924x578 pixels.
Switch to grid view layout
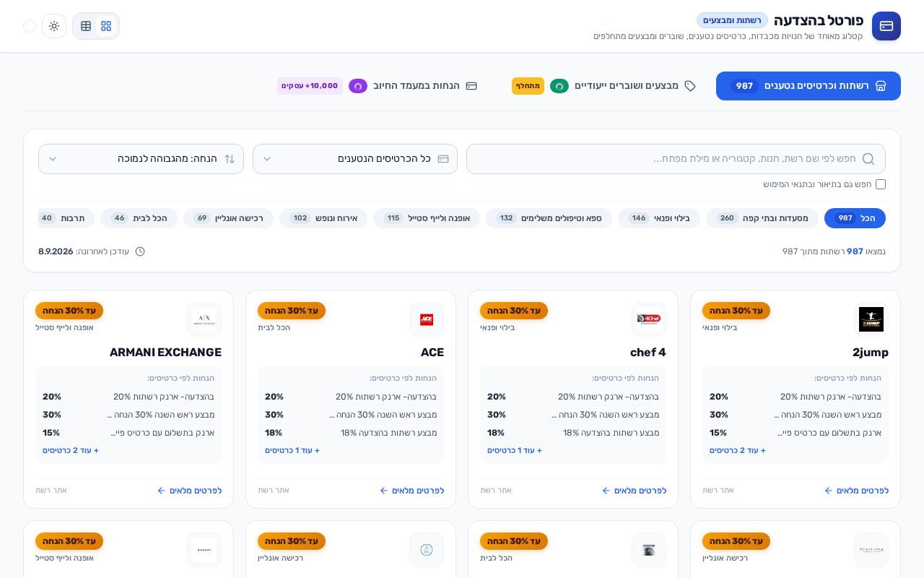(106, 26)
